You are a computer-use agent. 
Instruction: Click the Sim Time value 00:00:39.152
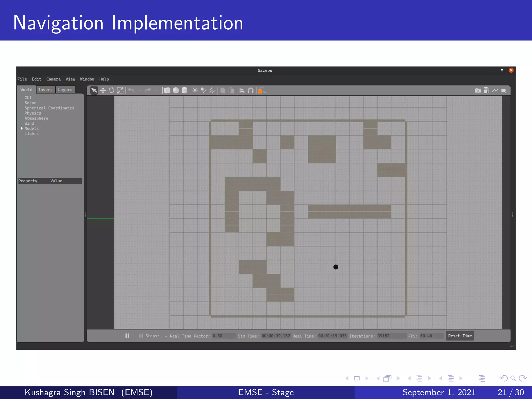[x=276, y=336]
